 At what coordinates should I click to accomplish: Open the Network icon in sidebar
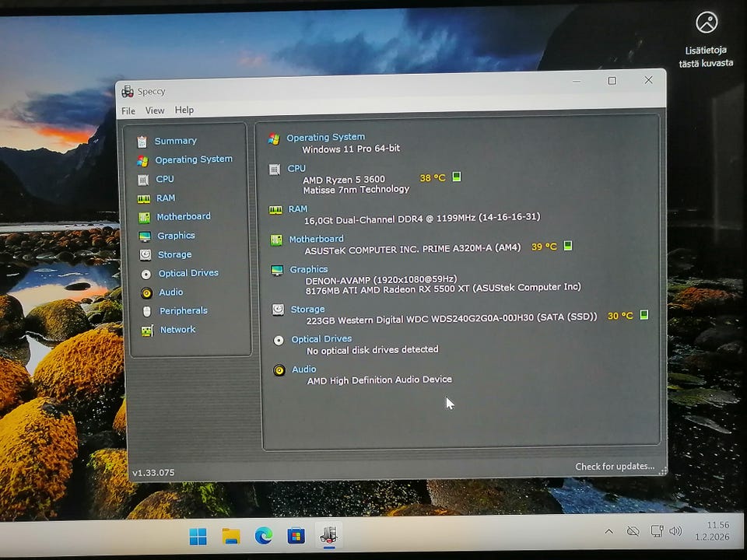(147, 331)
